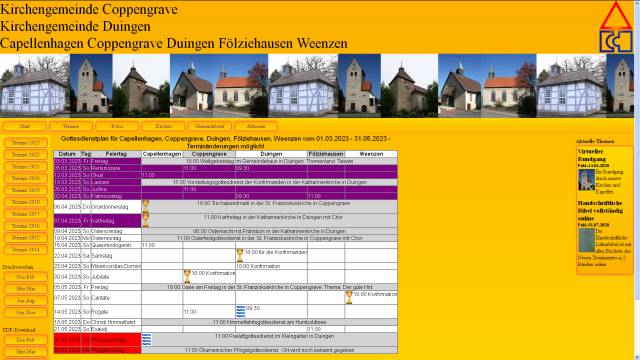Click the Aktuelle Themen sidebar heading
The height and width of the screenshot is (360, 640).
(x=595, y=141)
